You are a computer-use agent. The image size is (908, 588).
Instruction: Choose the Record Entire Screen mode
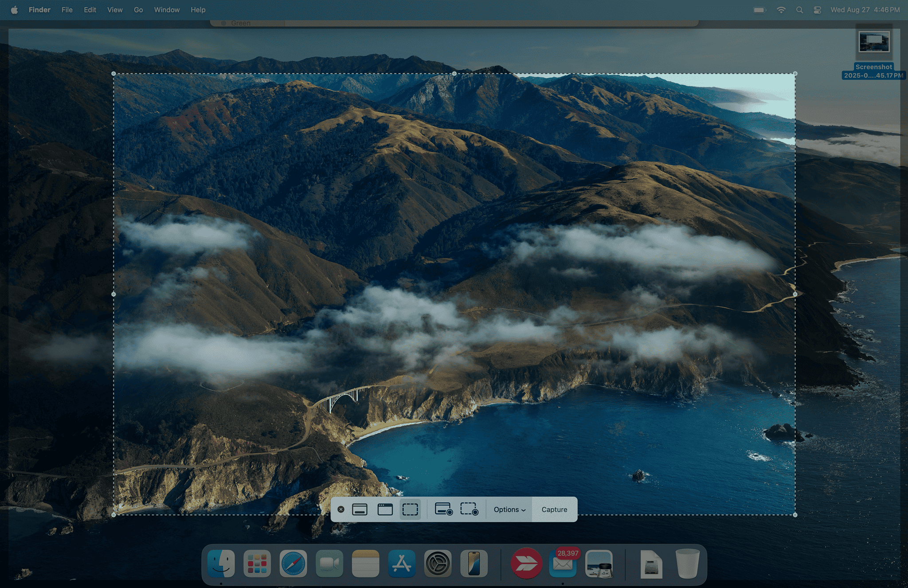click(x=444, y=509)
